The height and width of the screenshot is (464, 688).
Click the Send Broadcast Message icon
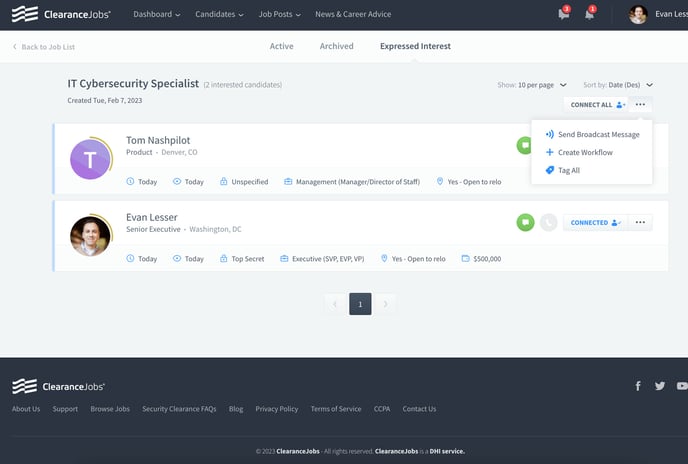coord(549,134)
